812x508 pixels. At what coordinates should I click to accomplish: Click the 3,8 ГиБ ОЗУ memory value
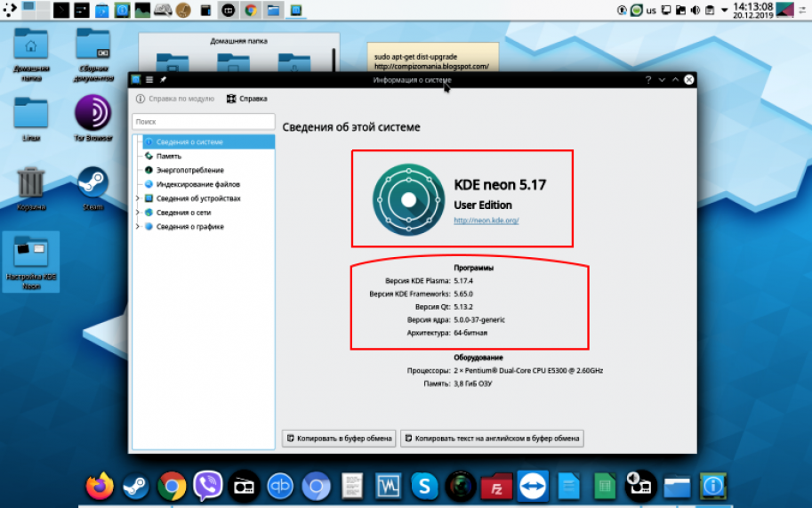click(x=473, y=383)
